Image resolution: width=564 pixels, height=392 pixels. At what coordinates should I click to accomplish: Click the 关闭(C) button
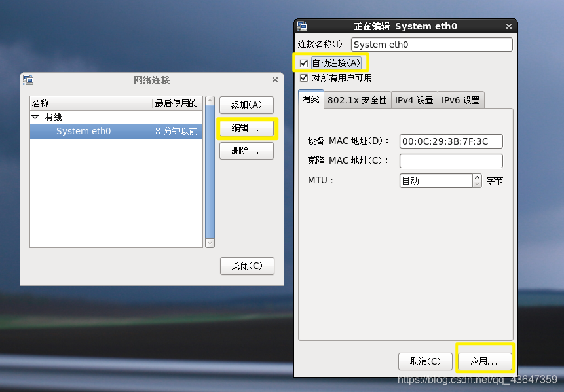pos(247,266)
